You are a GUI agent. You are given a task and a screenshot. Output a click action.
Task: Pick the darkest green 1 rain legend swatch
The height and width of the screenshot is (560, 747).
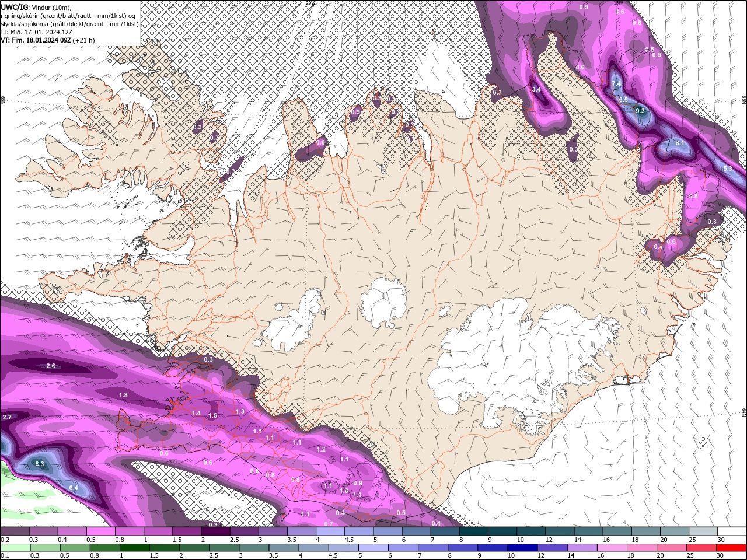[x=134, y=548]
